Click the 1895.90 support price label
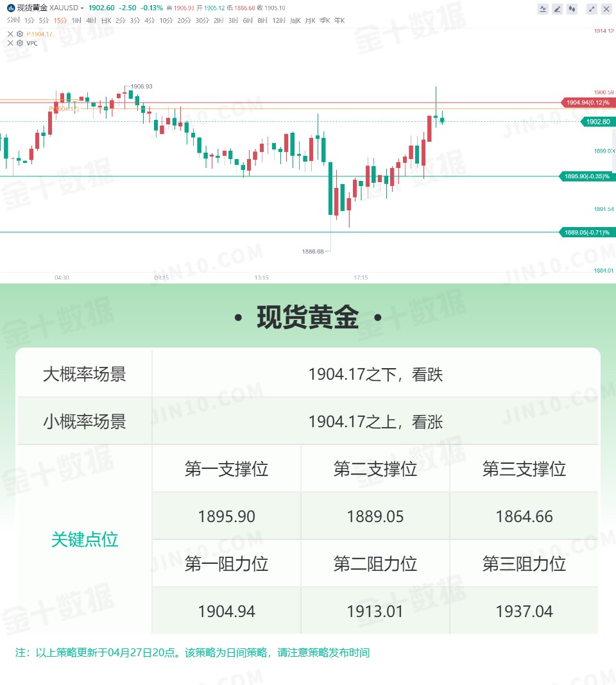This screenshot has height=685, width=616. [x=587, y=176]
